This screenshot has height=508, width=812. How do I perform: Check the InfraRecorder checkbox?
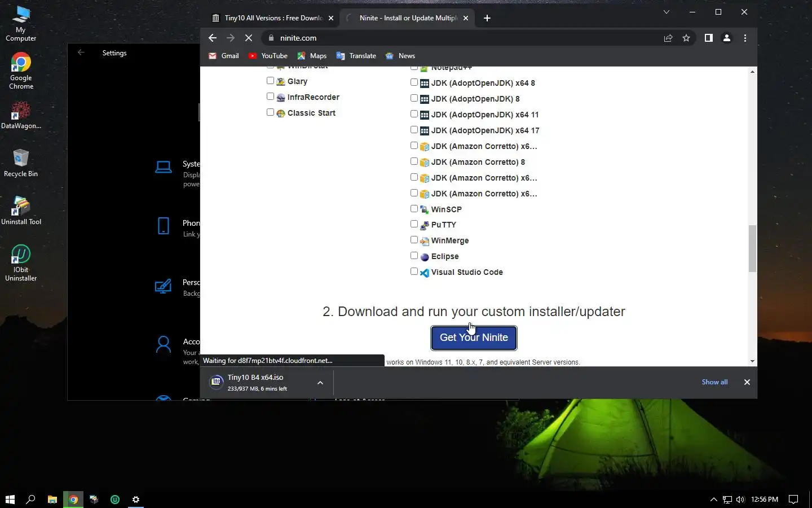pyautogui.click(x=270, y=97)
